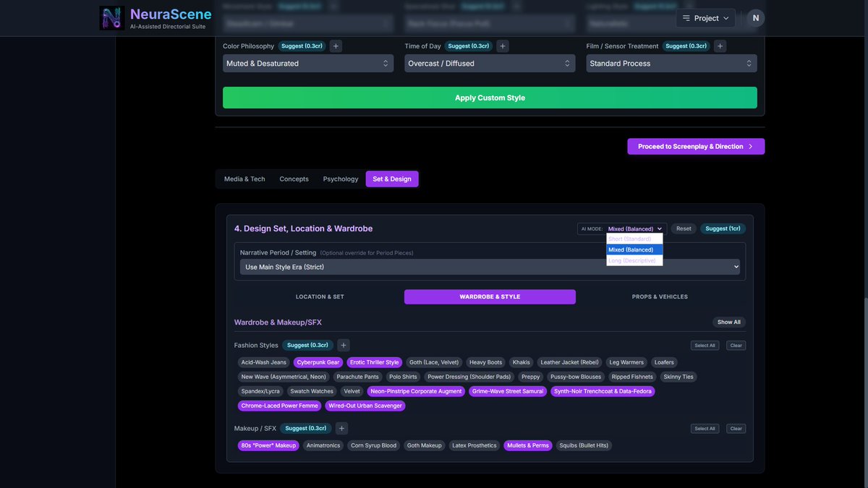The image size is (868, 488).
Task: Choose Long (Descriptive) AI mode option
Action: (x=634, y=260)
